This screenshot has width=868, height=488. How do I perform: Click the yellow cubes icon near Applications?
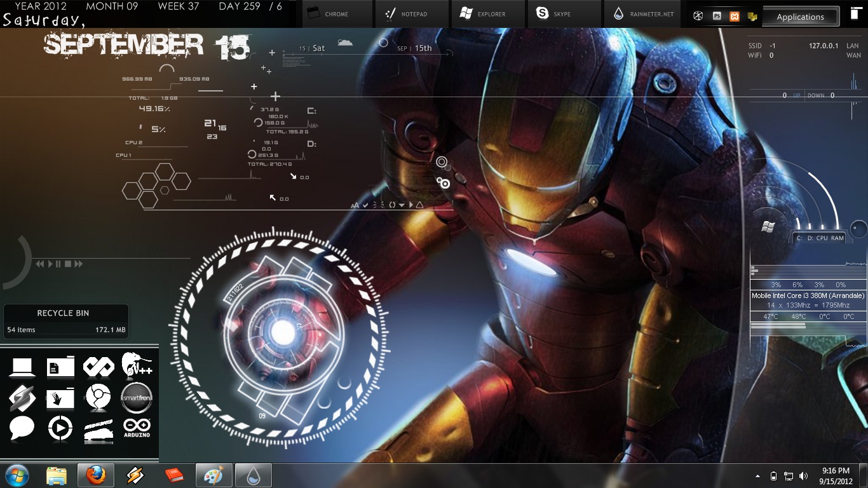(x=752, y=17)
